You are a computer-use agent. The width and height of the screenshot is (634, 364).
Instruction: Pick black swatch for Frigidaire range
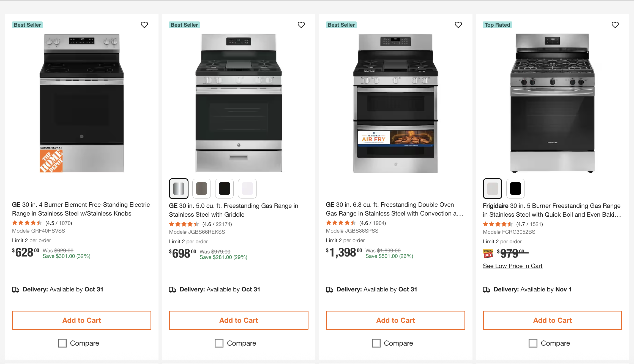click(x=515, y=189)
